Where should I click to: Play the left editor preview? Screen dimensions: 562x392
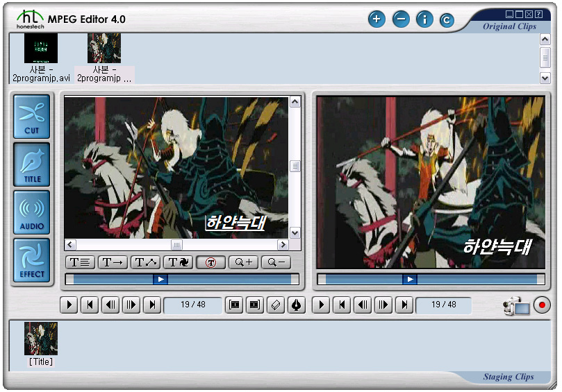pyautogui.click(x=69, y=305)
